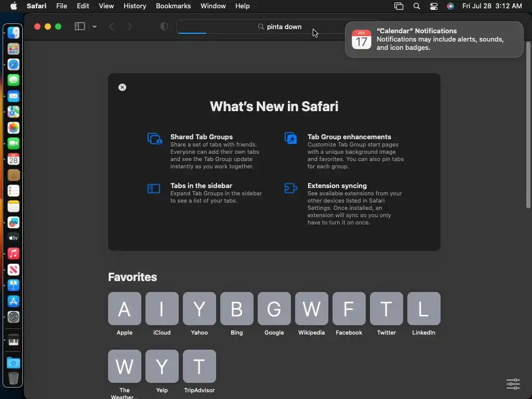Image resolution: width=532 pixels, height=399 pixels.
Task: Open App Store in dock
Action: (13, 301)
